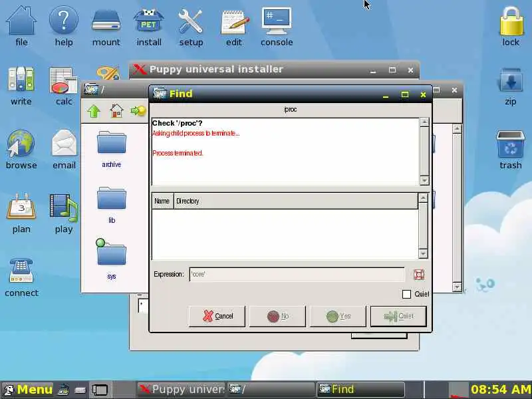Image resolution: width=532 pixels, height=399 pixels.
Task: Open the Menu start button
Action: (28, 390)
